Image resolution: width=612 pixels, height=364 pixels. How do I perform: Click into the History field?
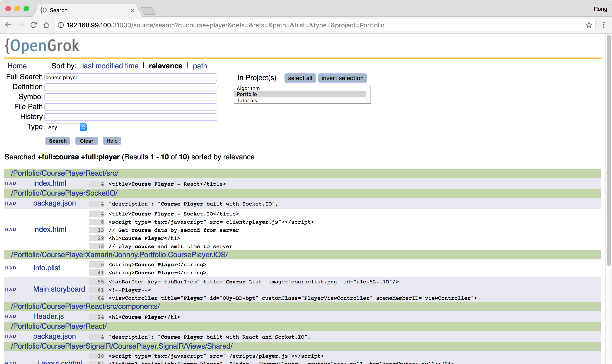tap(131, 117)
